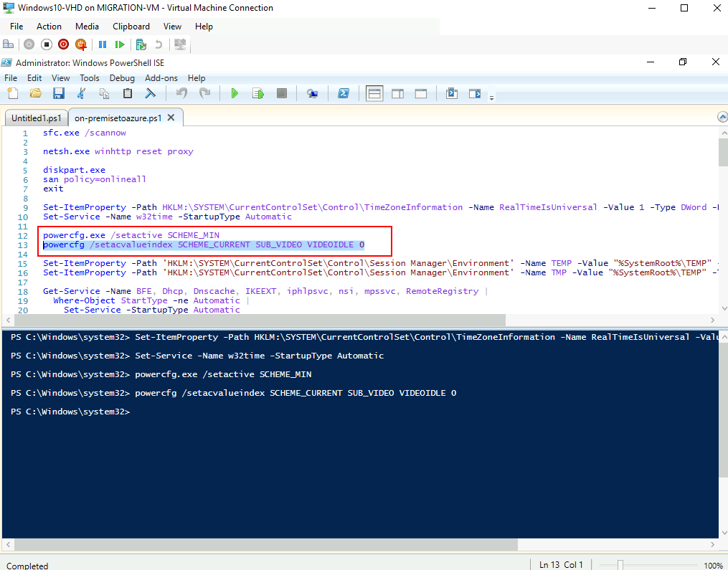
Task: Select the on-premisetoazure.ps1 tab
Action: click(x=118, y=118)
